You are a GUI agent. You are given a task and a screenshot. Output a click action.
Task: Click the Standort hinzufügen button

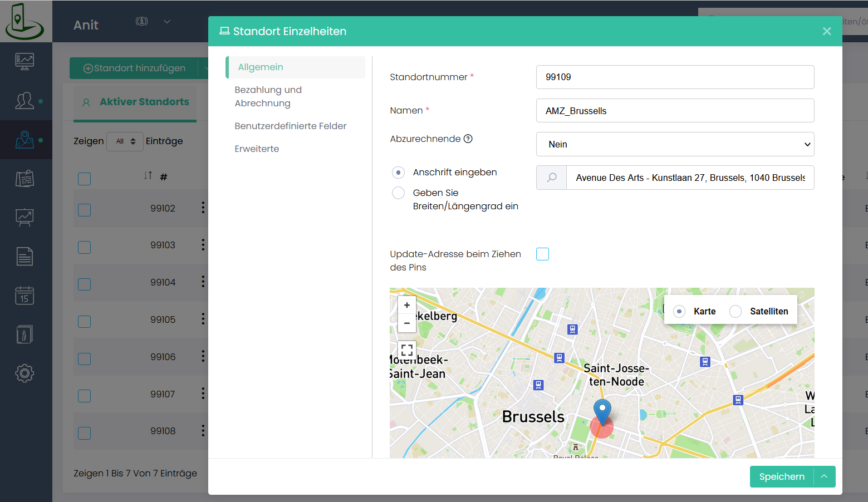point(134,68)
